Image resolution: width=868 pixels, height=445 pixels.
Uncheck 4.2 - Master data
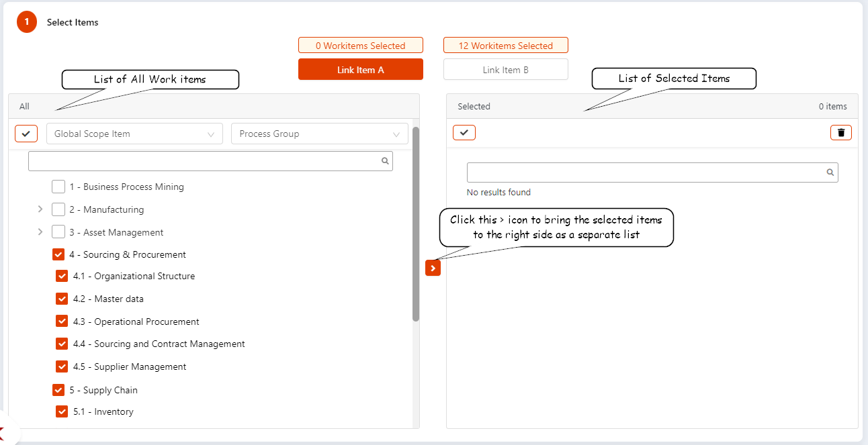tap(62, 298)
